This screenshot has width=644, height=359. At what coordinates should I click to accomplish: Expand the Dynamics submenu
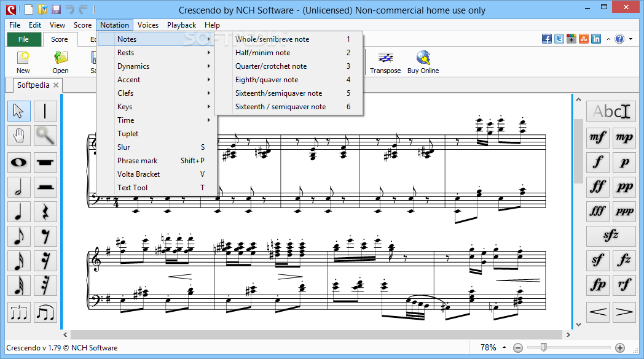(x=156, y=66)
